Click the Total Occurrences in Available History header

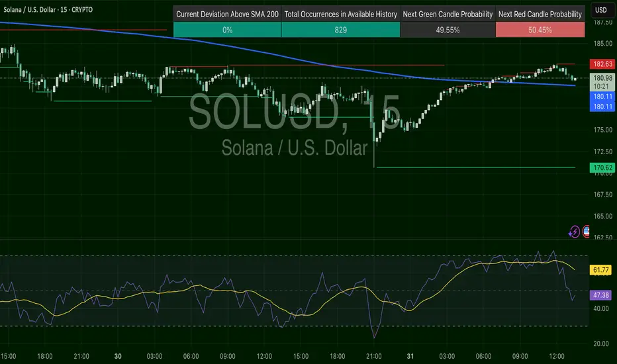[341, 14]
